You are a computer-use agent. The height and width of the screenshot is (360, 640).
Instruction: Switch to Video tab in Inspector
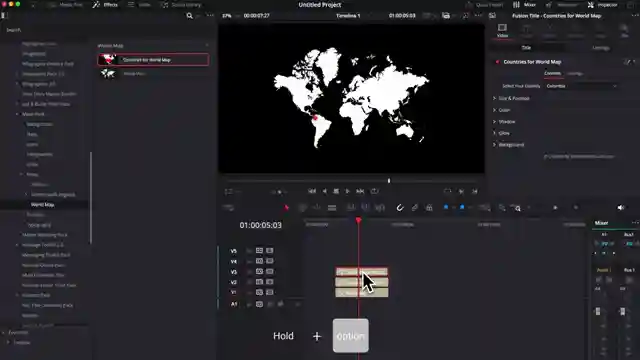(x=502, y=31)
